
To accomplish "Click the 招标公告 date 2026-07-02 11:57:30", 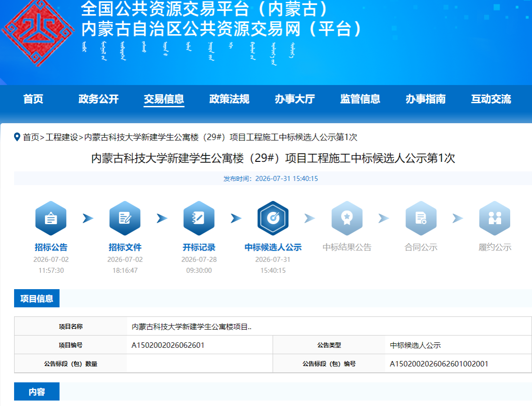I will tap(51, 265).
